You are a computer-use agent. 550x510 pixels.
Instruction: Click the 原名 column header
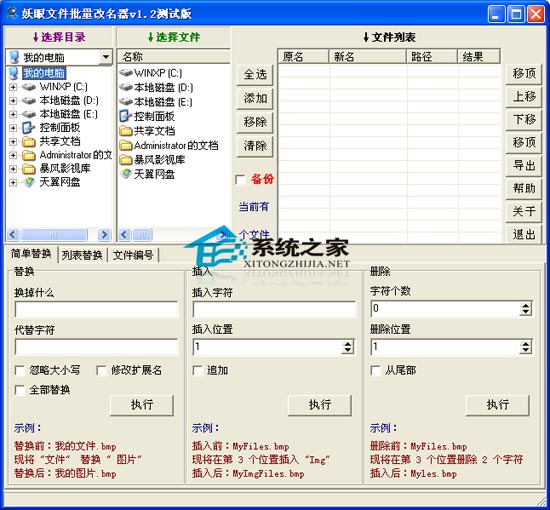point(304,56)
